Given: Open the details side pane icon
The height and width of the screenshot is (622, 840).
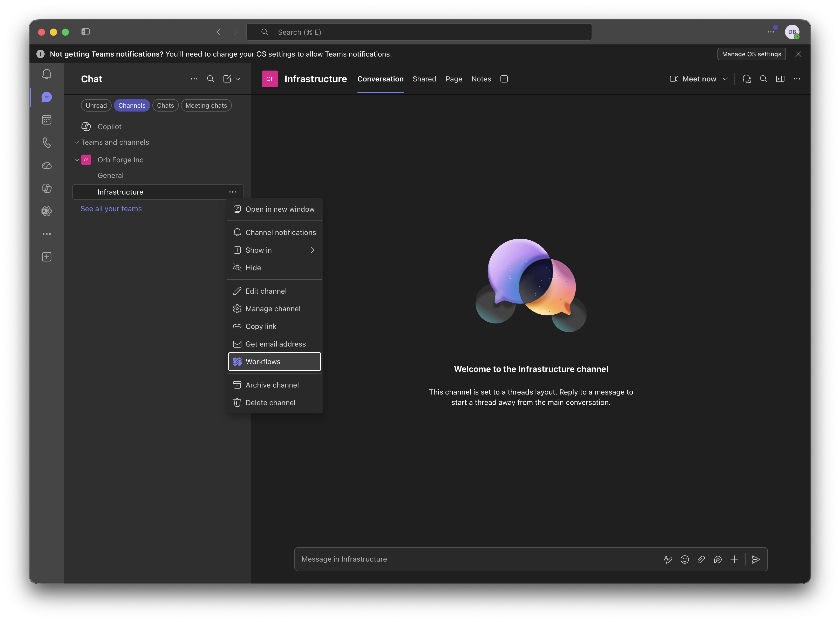Looking at the screenshot, I should point(780,79).
